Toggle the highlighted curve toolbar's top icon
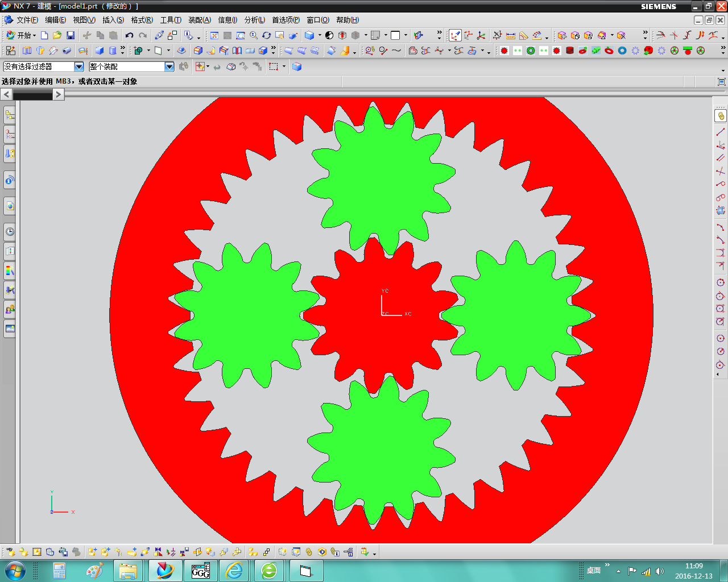This screenshot has height=582, width=728. pos(721,116)
